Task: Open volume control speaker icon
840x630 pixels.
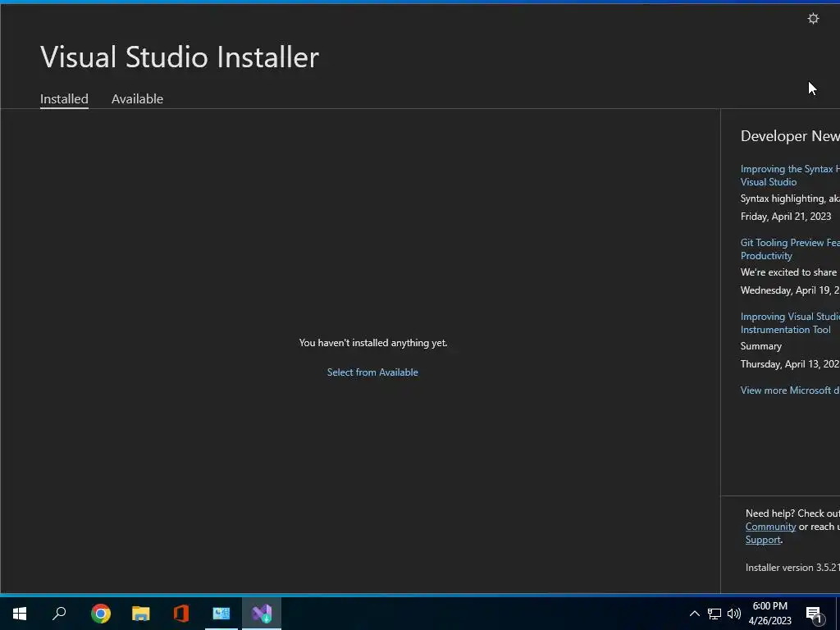Action: [x=734, y=614]
